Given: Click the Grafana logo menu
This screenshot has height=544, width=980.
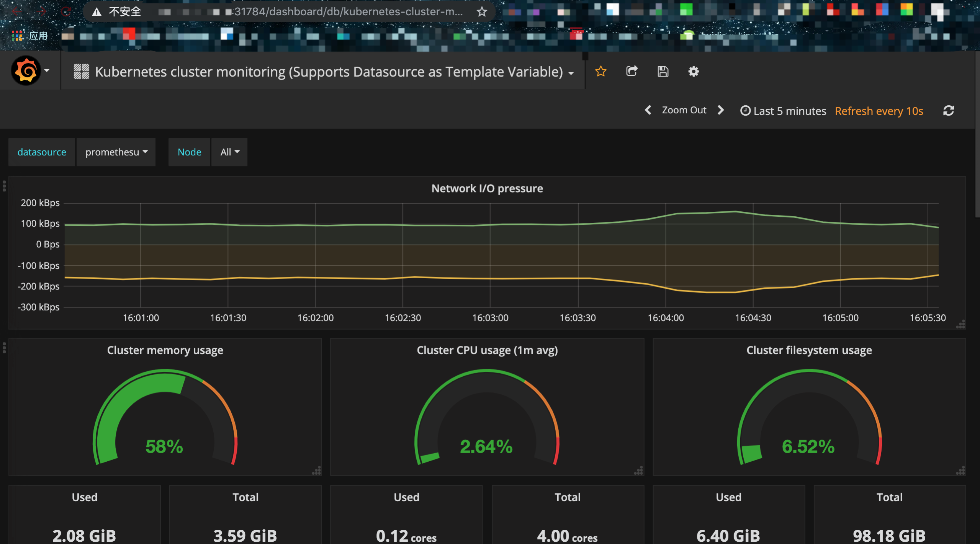Looking at the screenshot, I should [26, 71].
